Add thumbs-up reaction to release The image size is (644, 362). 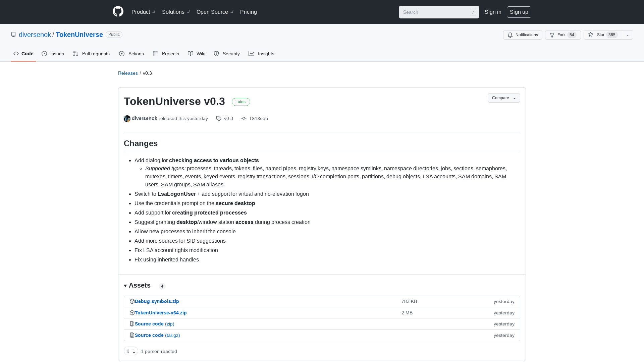pos(131,351)
